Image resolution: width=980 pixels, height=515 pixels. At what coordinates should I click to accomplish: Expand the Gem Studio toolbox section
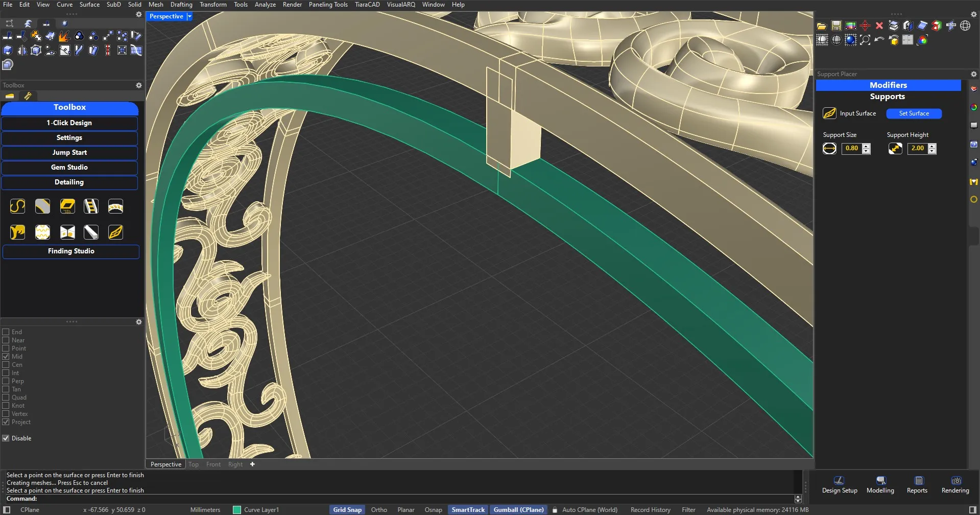69,168
